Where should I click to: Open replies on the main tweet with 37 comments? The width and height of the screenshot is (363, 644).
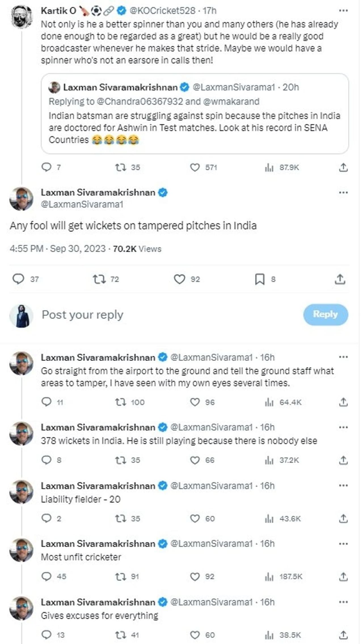18,279
